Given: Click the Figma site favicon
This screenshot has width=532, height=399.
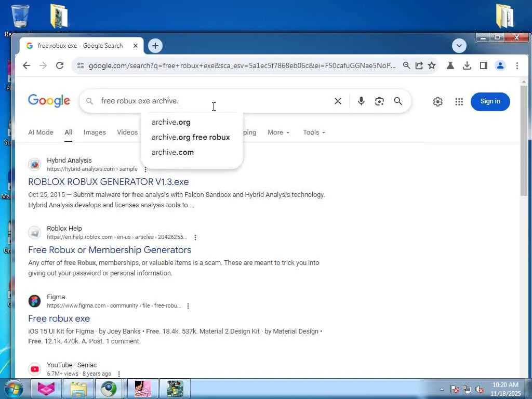Looking at the screenshot, I should (x=35, y=301).
